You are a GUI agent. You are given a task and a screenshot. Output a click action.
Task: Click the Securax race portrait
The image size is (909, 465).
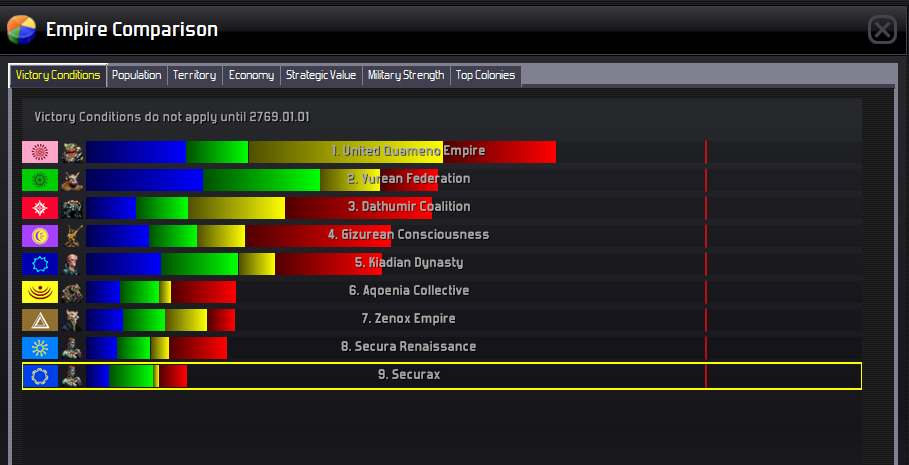click(x=72, y=376)
